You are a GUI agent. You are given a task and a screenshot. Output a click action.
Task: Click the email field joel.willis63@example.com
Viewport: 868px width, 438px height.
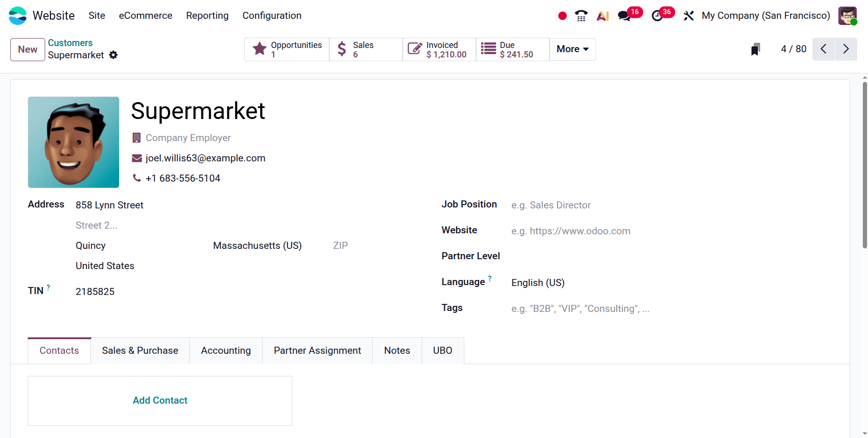pyautogui.click(x=206, y=158)
